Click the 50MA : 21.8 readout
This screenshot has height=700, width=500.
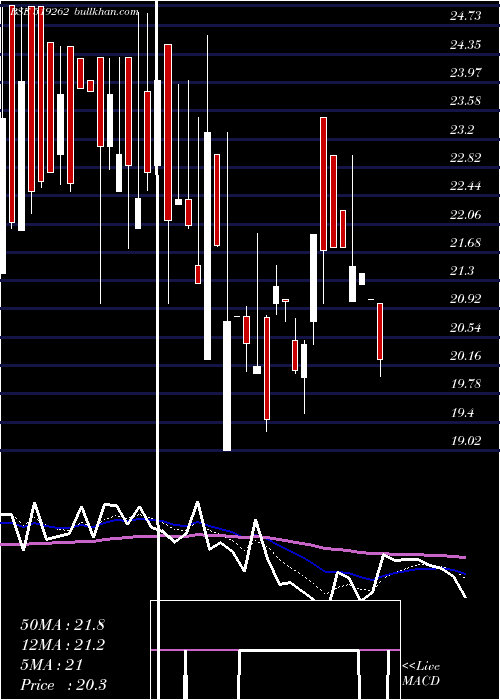[x=62, y=625]
